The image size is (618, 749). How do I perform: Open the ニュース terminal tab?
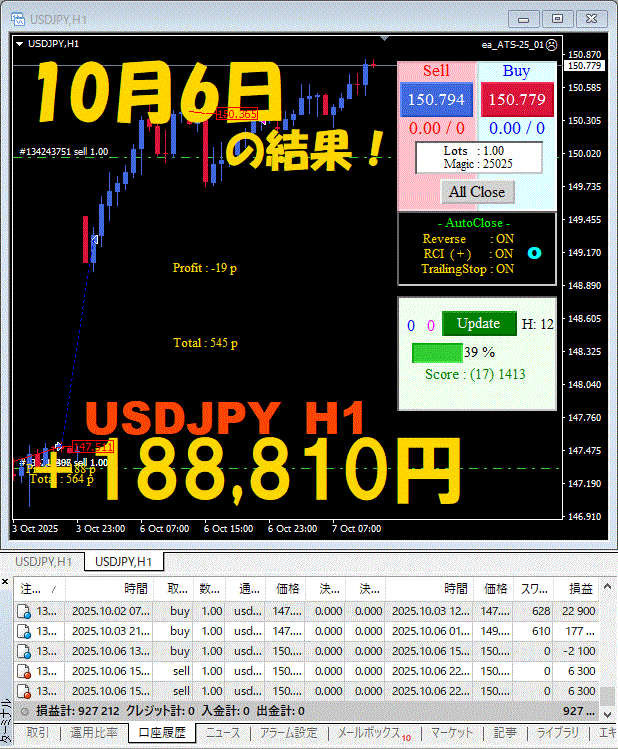coord(223,732)
